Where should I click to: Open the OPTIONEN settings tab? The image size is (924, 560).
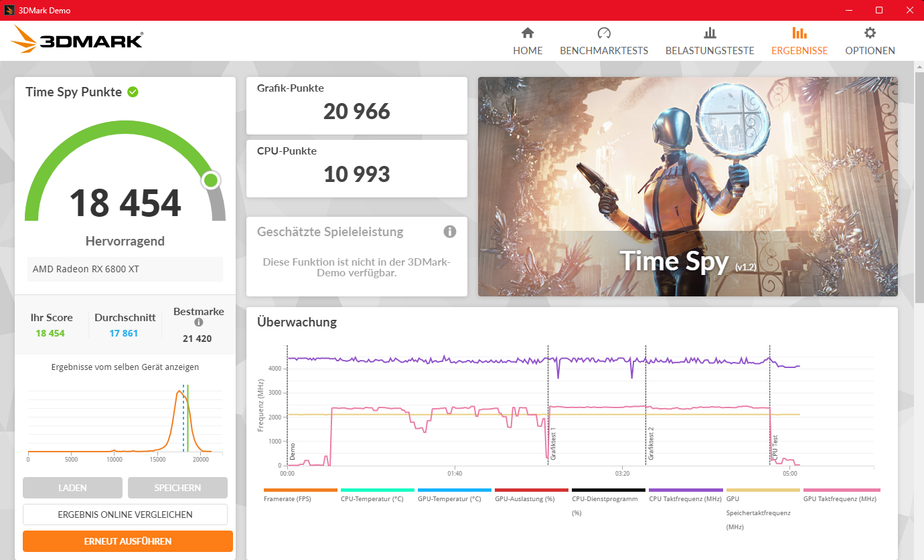(870, 41)
